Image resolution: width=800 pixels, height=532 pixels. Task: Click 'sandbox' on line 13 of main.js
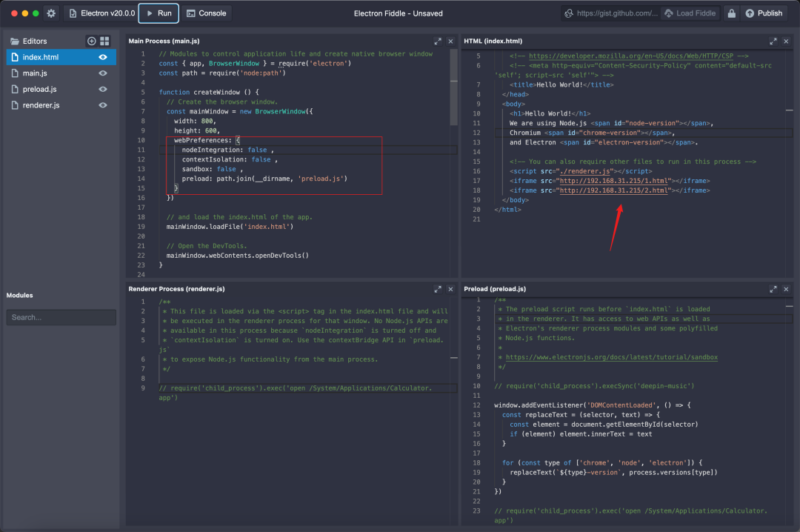coord(196,169)
